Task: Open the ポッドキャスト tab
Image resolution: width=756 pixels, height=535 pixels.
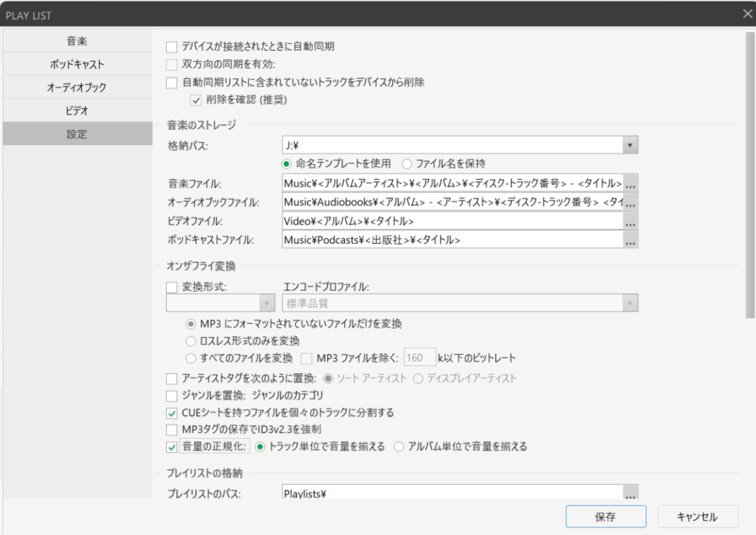Action: tap(77, 64)
